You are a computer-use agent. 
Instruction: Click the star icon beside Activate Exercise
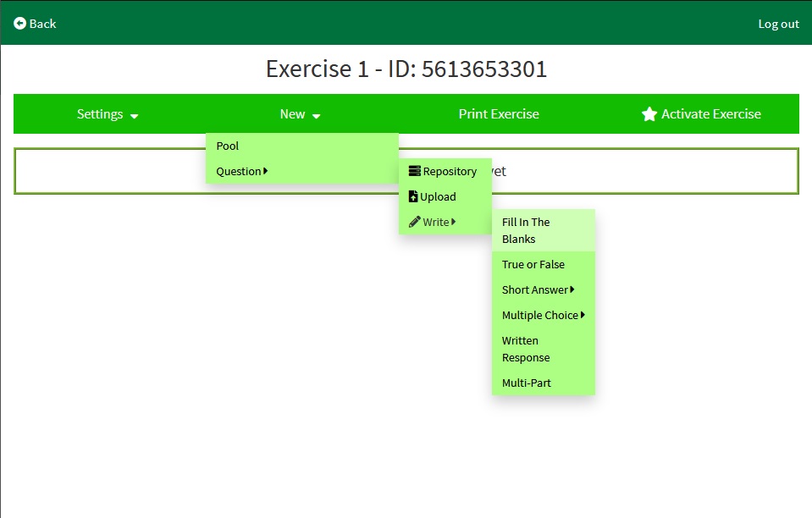[649, 114]
